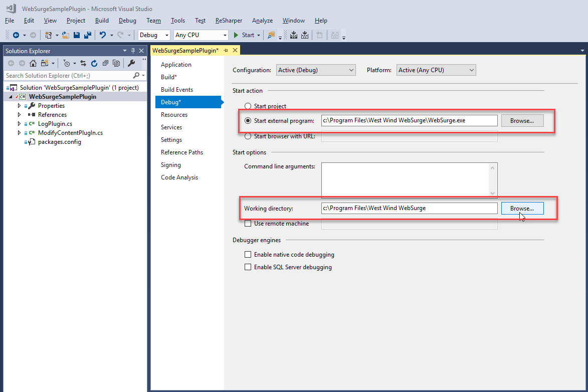Close the Solution Explorer panel
The height and width of the screenshot is (392, 588).
(x=141, y=51)
